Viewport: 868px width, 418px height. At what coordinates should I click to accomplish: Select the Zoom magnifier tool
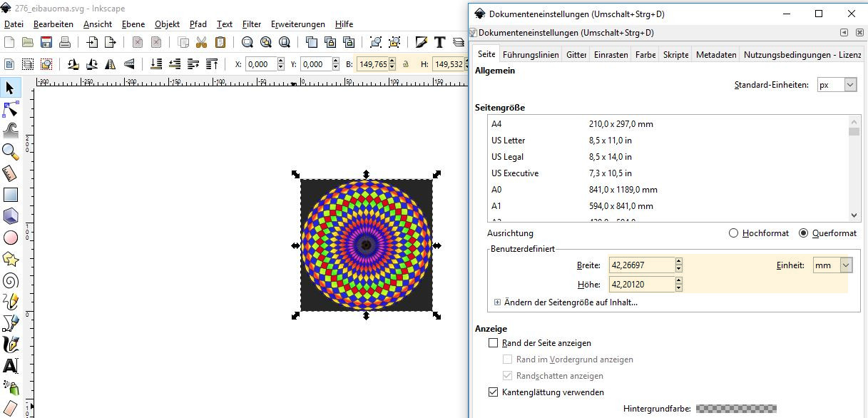(11, 151)
